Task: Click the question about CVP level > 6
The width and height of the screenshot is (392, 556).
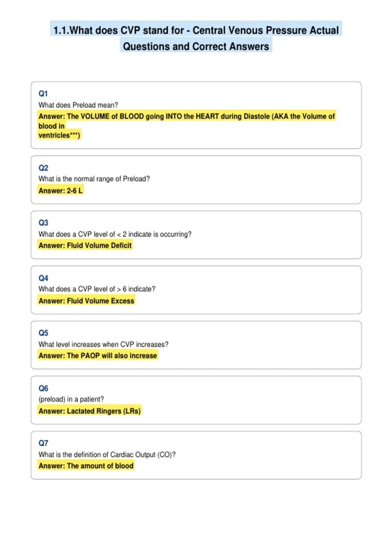Action: pyautogui.click(x=97, y=289)
